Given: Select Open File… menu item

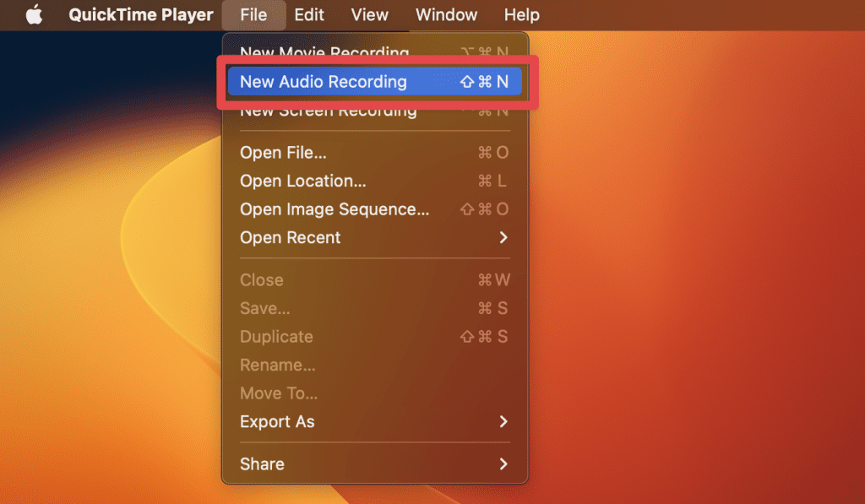Looking at the screenshot, I should point(375,153).
